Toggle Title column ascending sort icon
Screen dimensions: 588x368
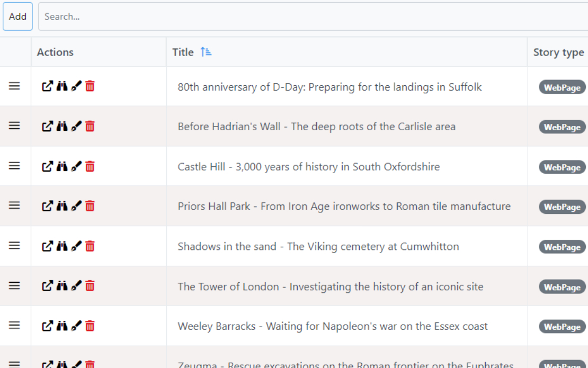pyautogui.click(x=206, y=52)
